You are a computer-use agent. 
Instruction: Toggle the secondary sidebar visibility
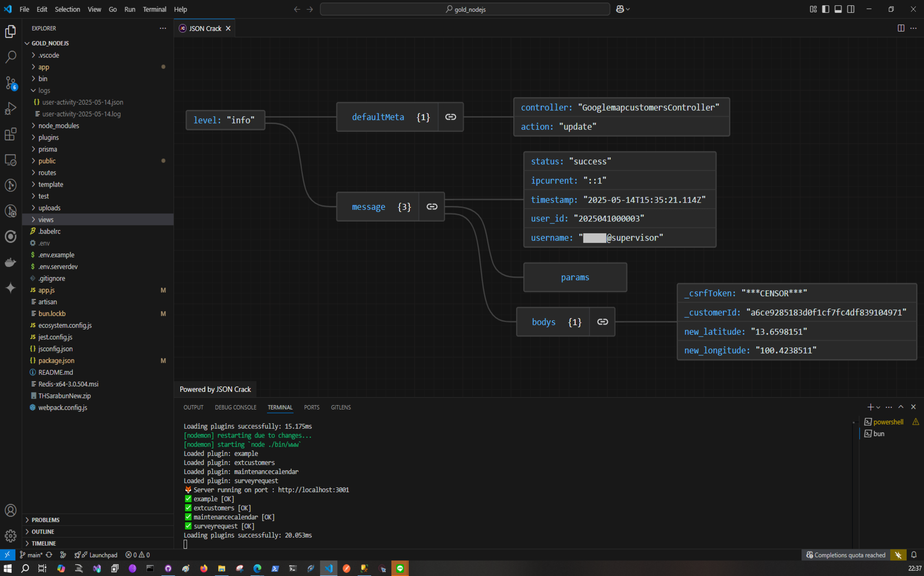(851, 9)
